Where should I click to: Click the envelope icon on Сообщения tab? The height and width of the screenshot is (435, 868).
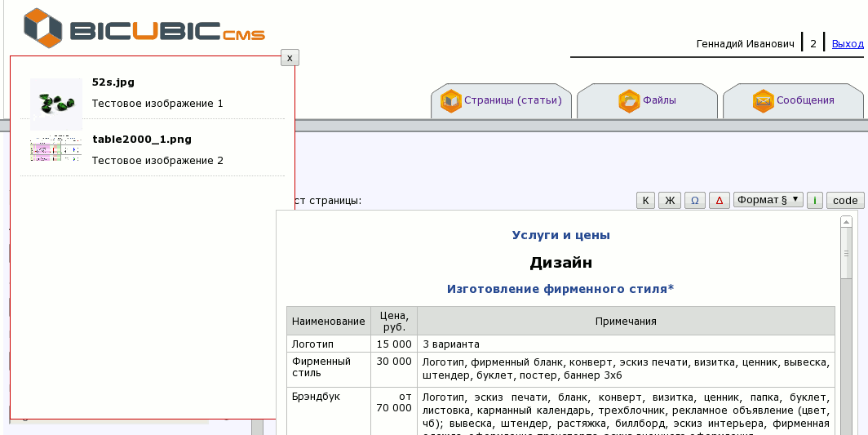[x=763, y=101]
